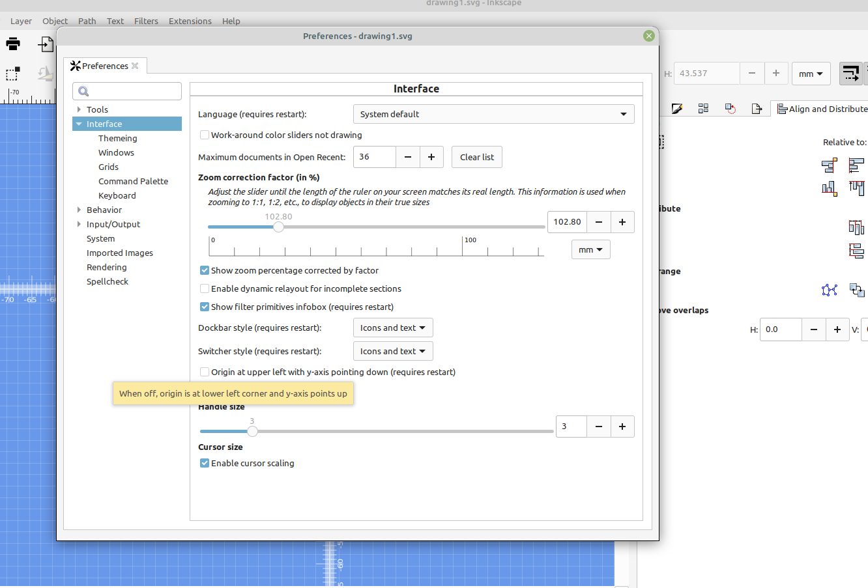Click the preferences search field
This screenshot has height=588, width=868.
127,91
